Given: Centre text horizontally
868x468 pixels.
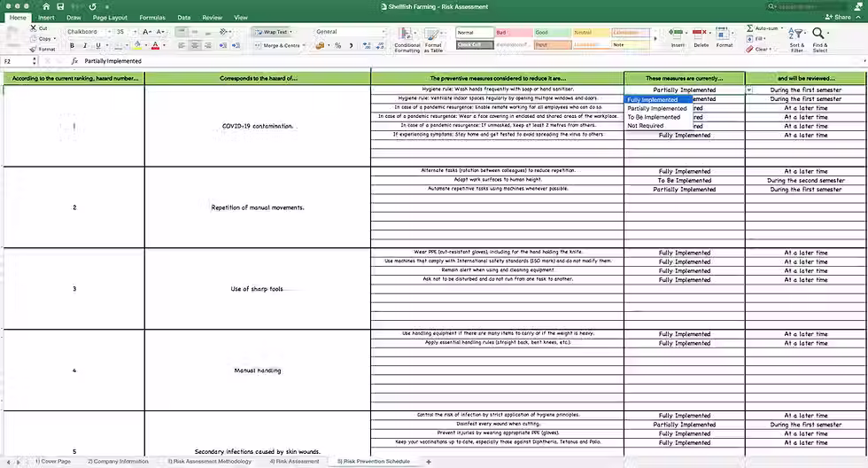Looking at the screenshot, I should (195, 45).
